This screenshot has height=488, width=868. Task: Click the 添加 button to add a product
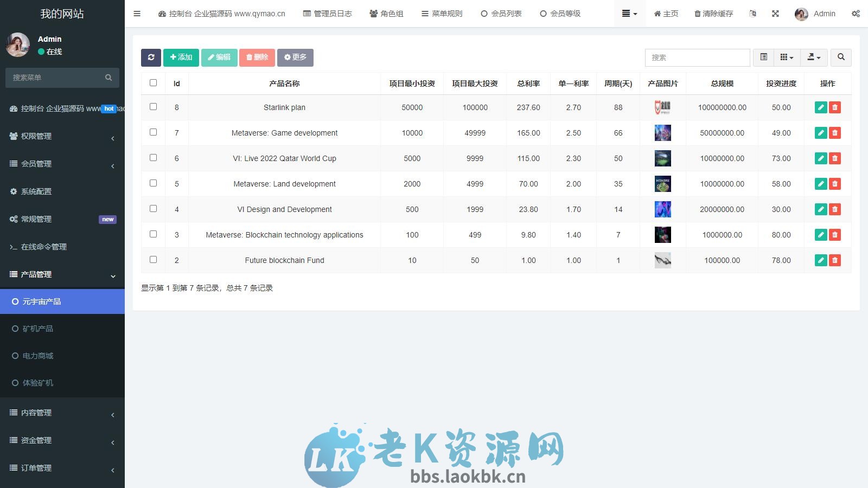point(181,57)
